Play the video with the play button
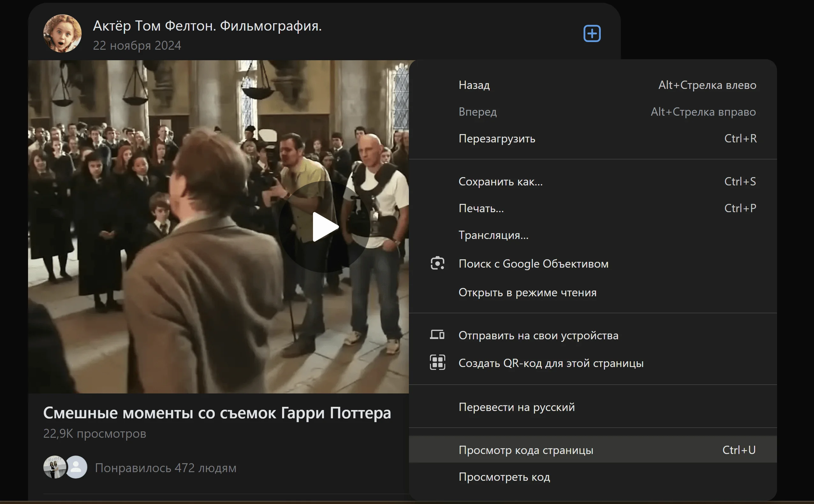 [x=324, y=227]
